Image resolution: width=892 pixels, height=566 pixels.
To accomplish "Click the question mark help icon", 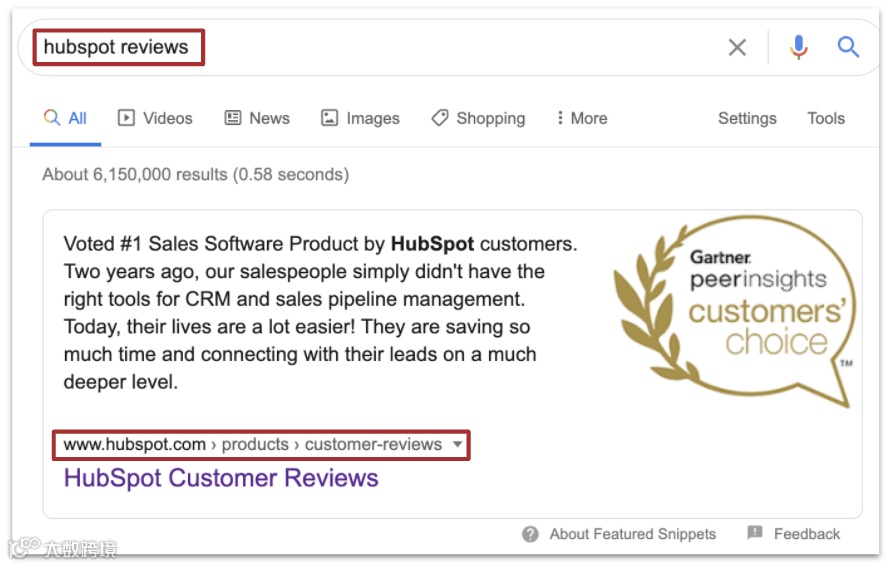I will coord(530,534).
